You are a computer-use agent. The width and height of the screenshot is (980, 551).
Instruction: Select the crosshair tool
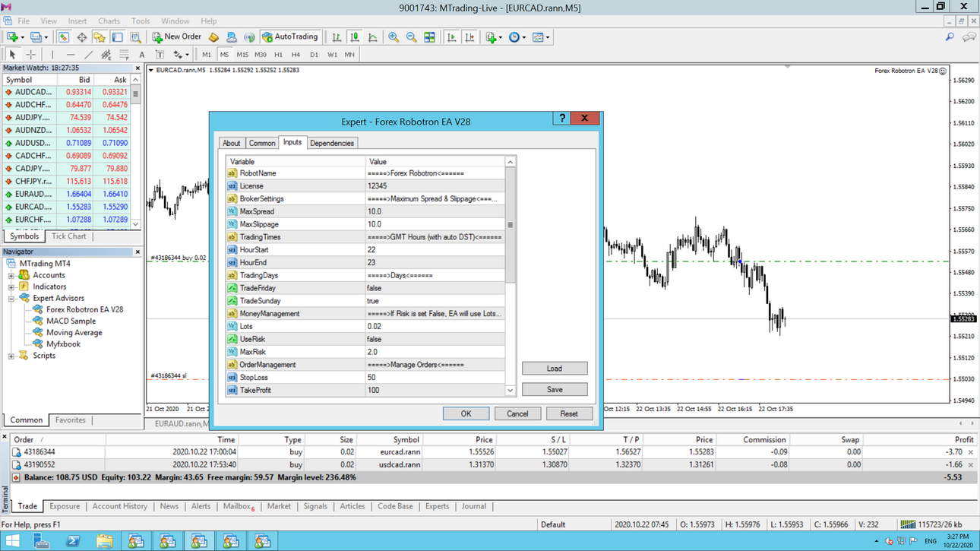pyautogui.click(x=30, y=55)
